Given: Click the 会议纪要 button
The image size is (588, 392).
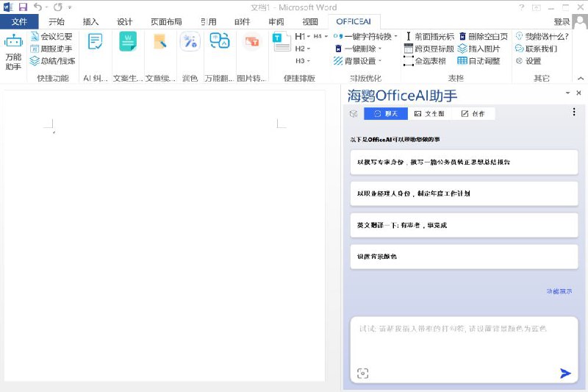Looking at the screenshot, I should (x=51, y=36).
